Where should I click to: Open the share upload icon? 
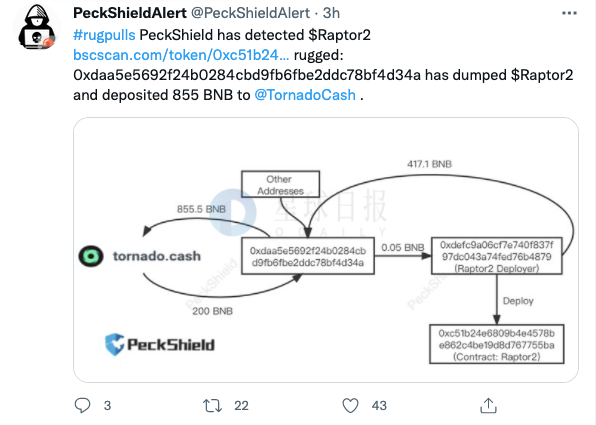(488, 405)
